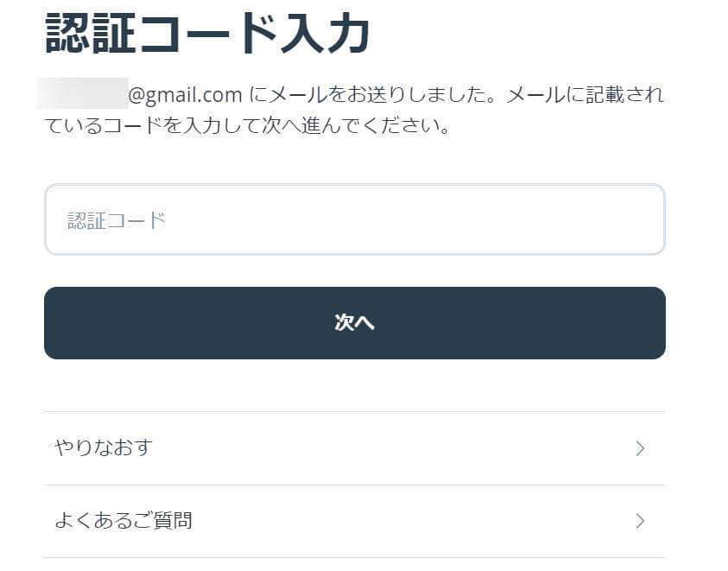Image resolution: width=728 pixels, height=571 pixels.
Task: Expand the やりなおす row via its arrow
Action: 640,448
